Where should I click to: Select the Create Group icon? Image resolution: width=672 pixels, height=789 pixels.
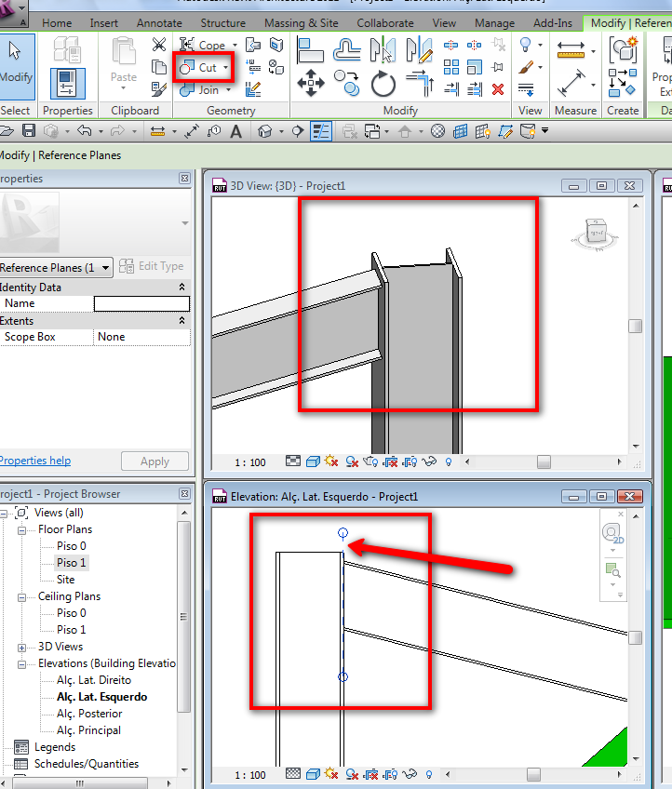[624, 49]
